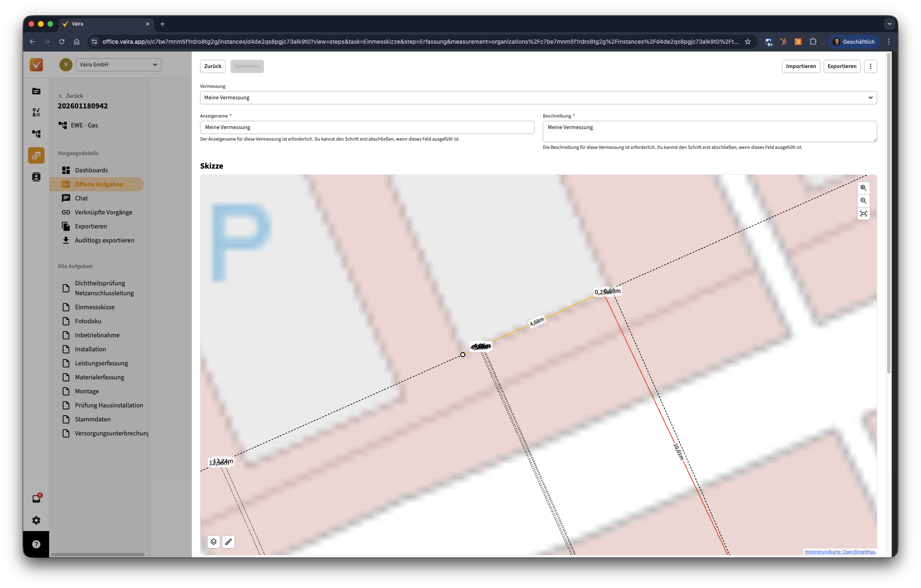Open settings gear in sidebar
The height and width of the screenshot is (588, 921).
(x=36, y=520)
